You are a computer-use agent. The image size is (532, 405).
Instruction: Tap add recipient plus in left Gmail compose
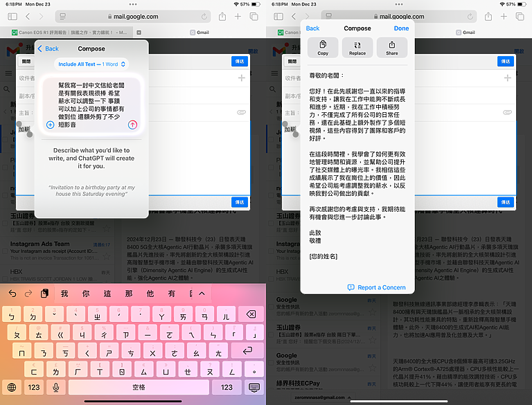point(242,78)
